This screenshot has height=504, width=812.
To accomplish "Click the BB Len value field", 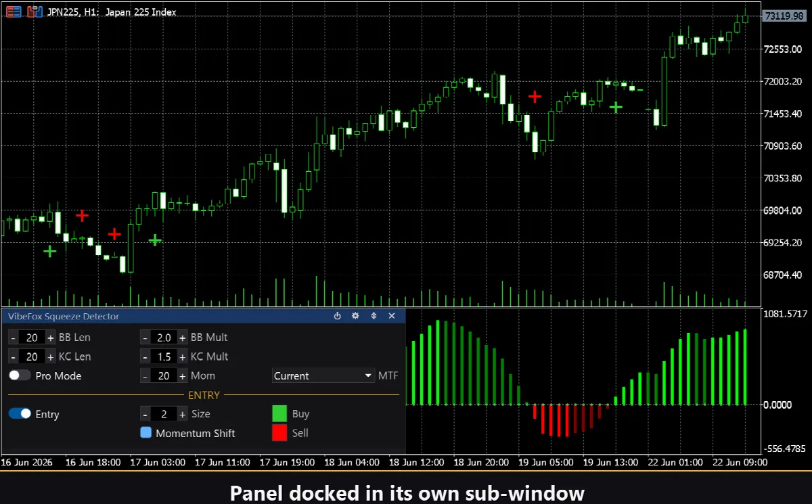I will point(32,338).
